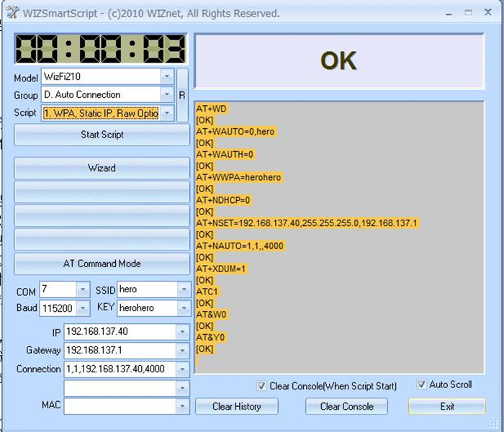Close the WIZSmartScript window

[x=487, y=12]
